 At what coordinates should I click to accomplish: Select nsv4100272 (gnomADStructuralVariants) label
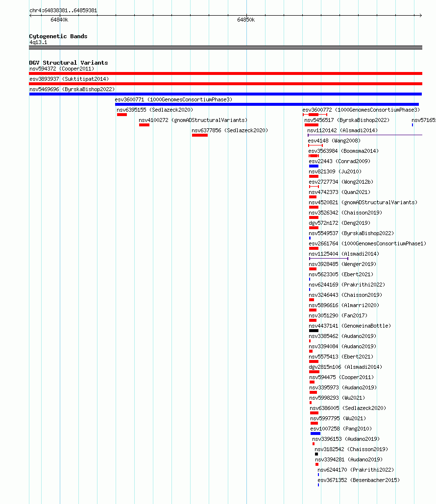click(x=193, y=120)
